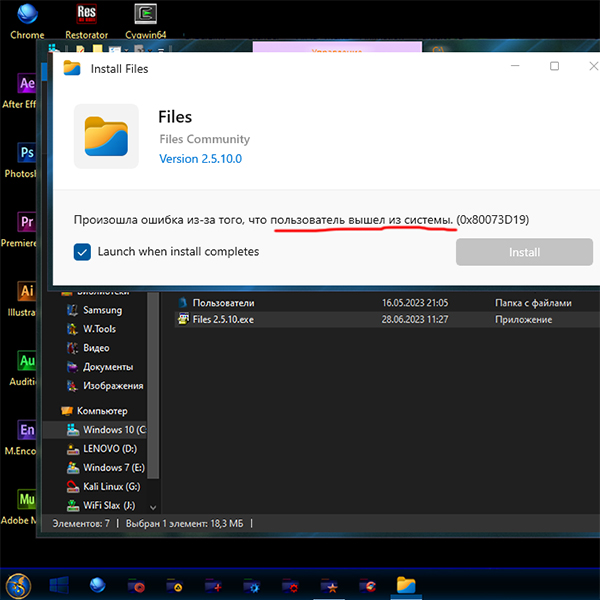Open taskbar folder with red plus badge
600x600 pixels.
click(x=214, y=585)
